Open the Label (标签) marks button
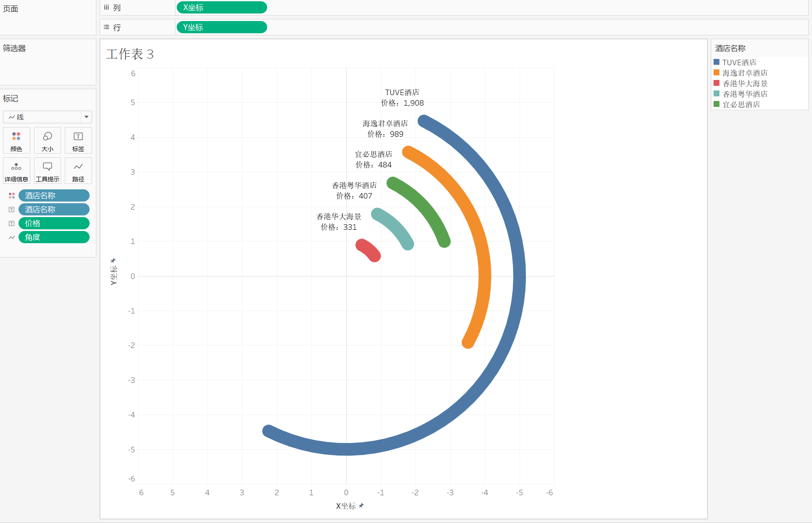Viewport: 812px width, 523px height. click(78, 140)
